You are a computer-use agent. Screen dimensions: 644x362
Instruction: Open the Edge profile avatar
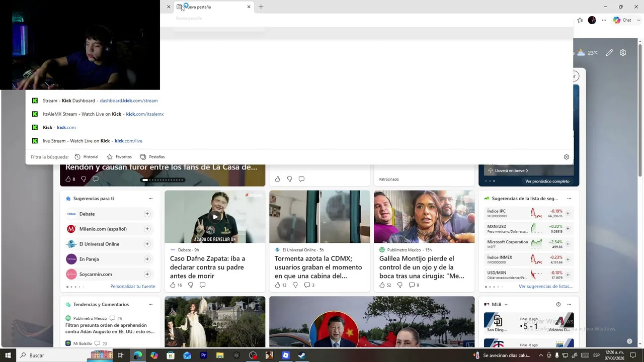[592, 20]
